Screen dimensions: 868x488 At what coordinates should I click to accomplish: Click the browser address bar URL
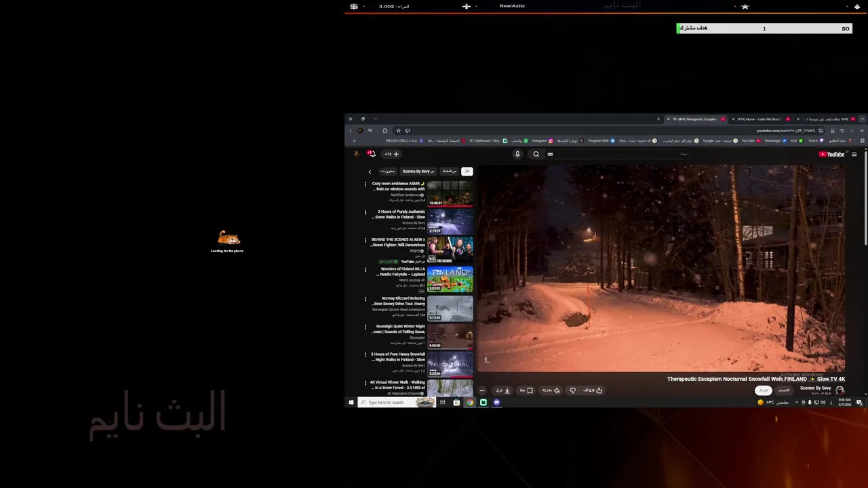786,131
